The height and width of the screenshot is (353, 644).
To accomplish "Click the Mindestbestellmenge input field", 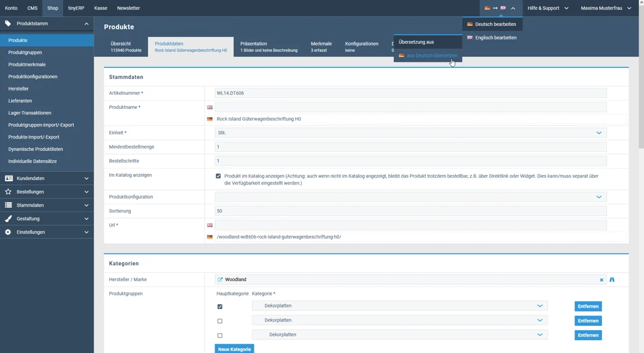I will tap(411, 147).
